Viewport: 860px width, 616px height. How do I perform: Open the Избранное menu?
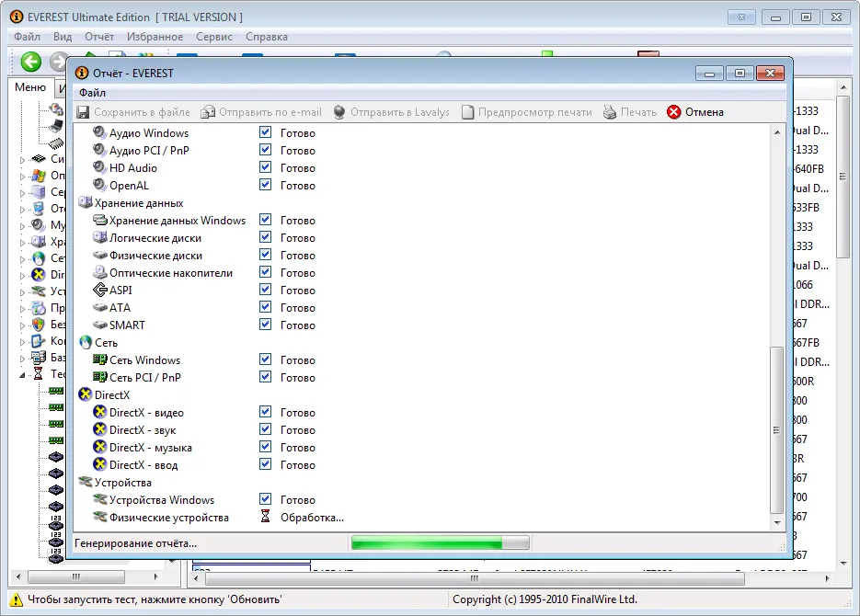(155, 37)
